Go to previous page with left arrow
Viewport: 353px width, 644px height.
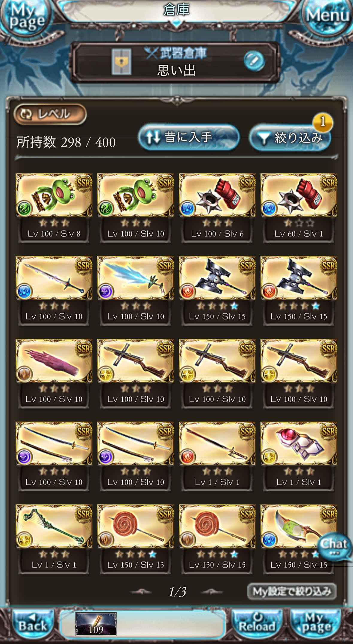pos(141,592)
